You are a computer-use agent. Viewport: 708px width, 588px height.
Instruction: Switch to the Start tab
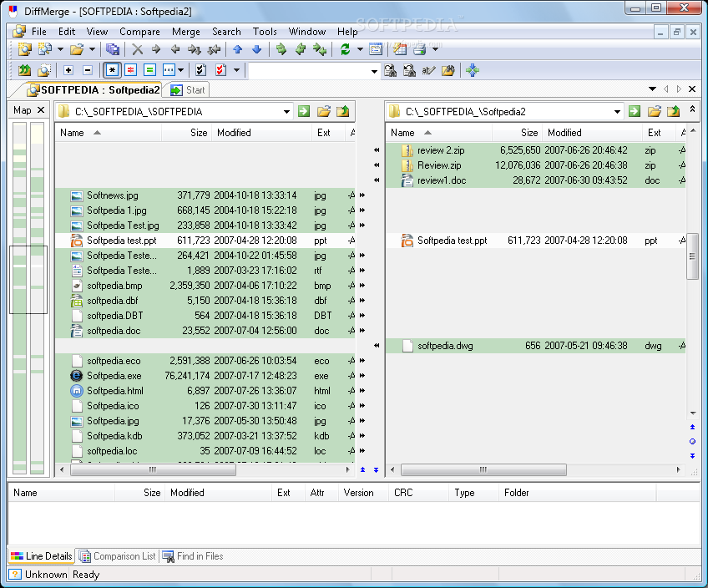point(189,90)
